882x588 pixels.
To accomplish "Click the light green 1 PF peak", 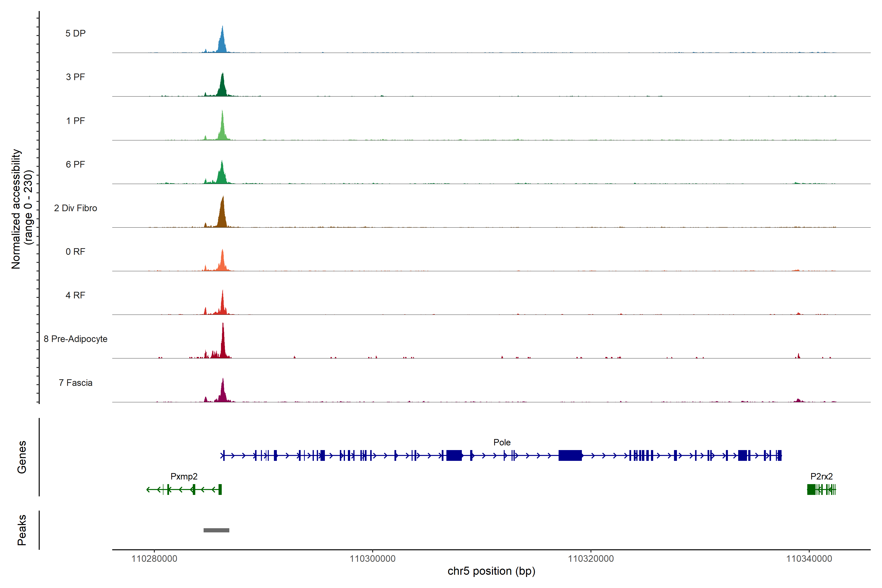I will coord(222,131).
